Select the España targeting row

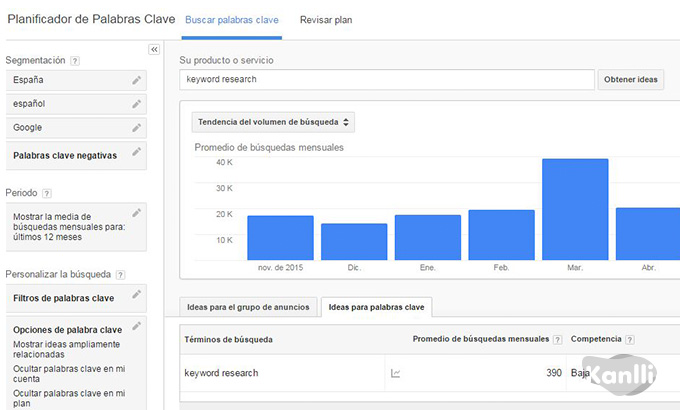[76, 80]
